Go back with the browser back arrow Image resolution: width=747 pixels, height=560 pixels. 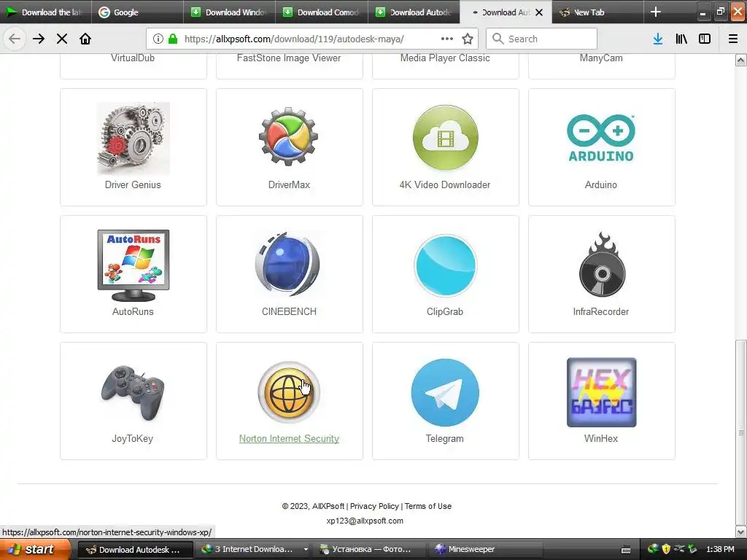pos(15,39)
